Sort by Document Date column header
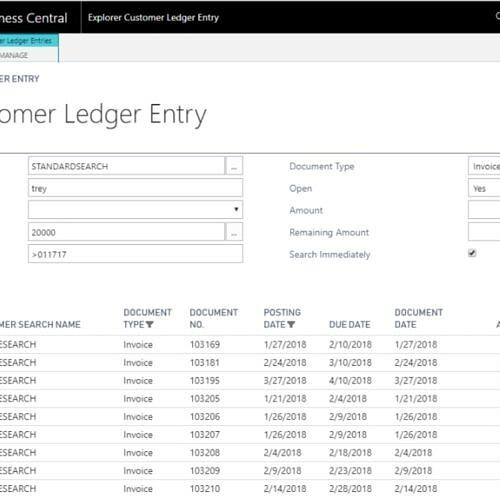The width and height of the screenshot is (500, 500). click(419, 318)
